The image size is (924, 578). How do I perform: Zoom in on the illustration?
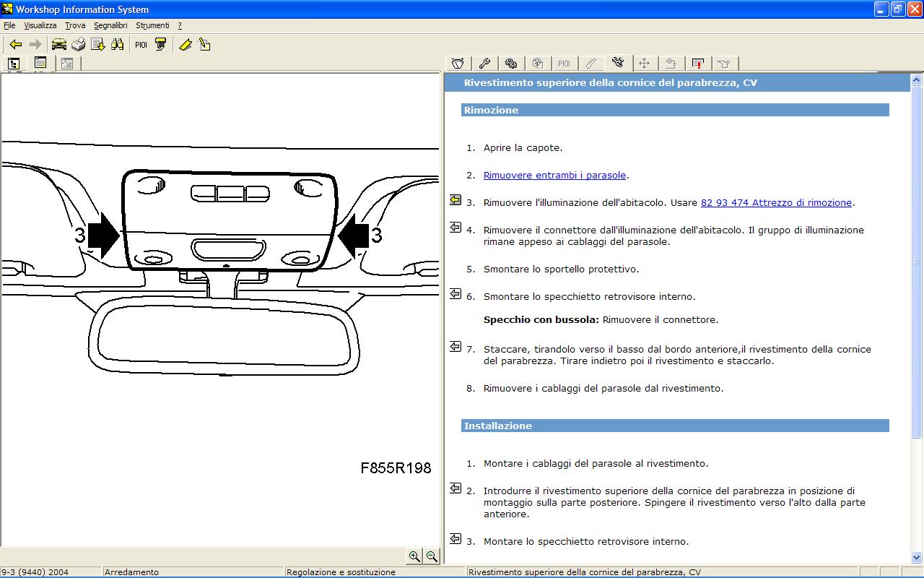pyautogui.click(x=414, y=556)
